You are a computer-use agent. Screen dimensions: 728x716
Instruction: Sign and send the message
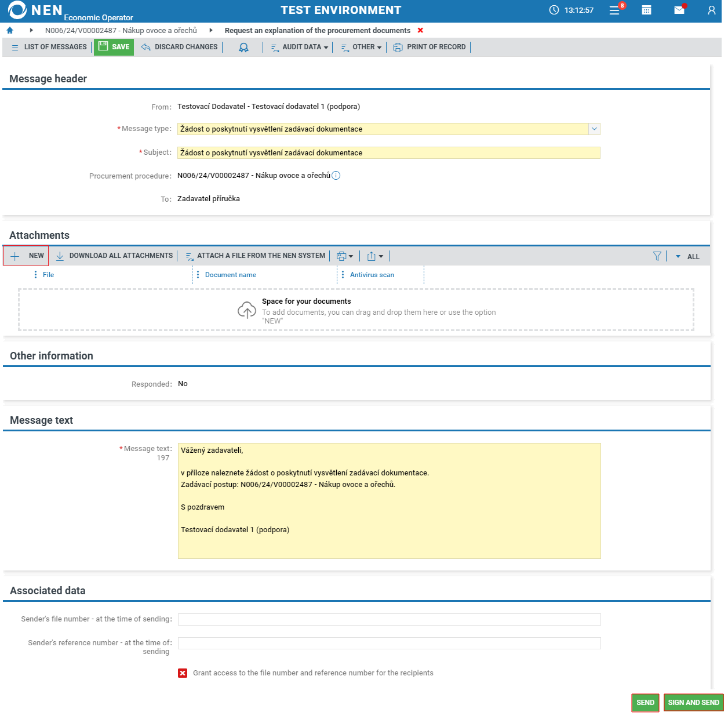693,703
